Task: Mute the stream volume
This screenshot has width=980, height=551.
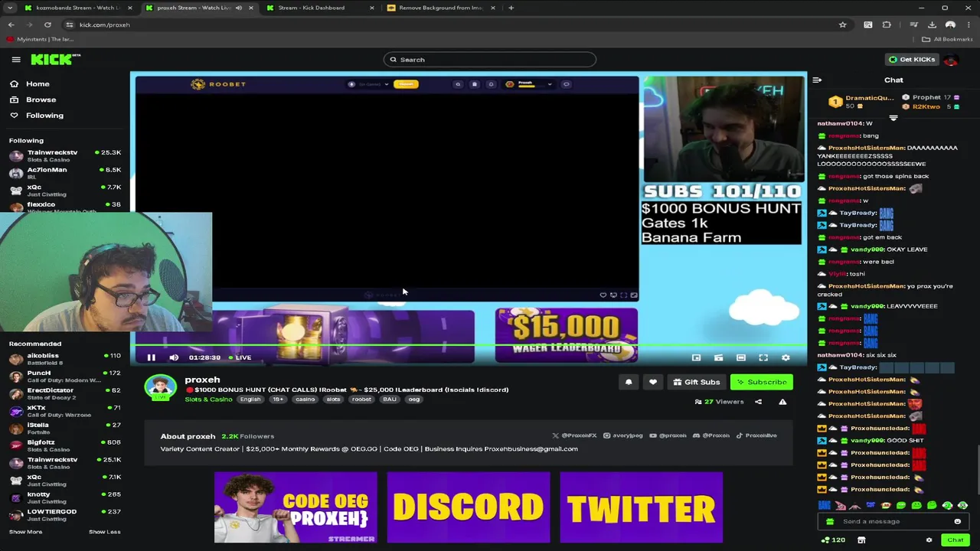Action: pos(174,357)
